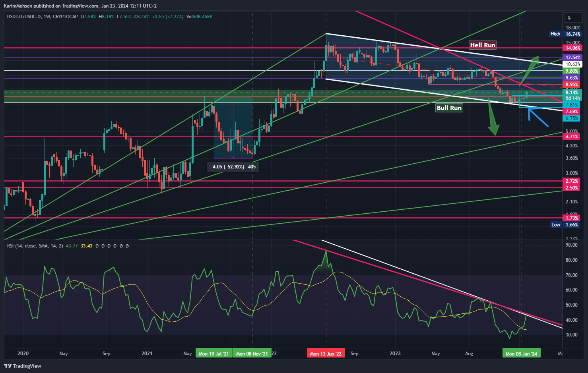Image resolution: width=588 pixels, height=373 pixels.
Task: Click the 'KarimMohsen published on TradingView.com' header
Action: click(x=51, y=6)
